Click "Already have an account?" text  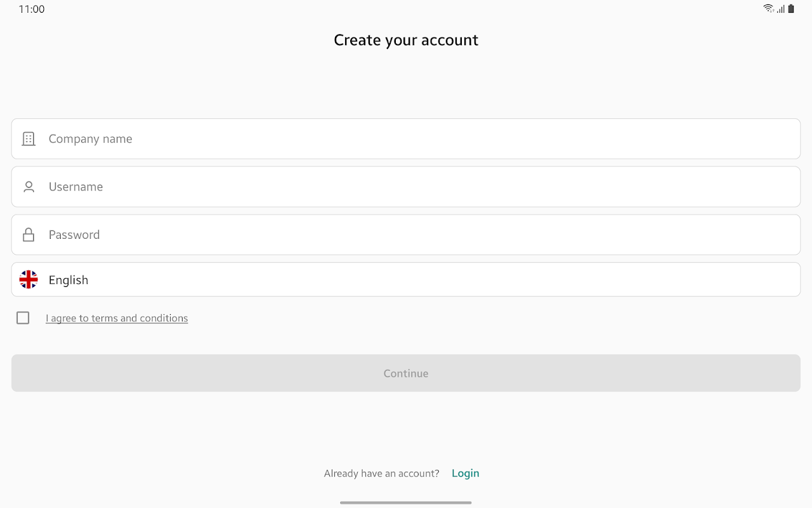[381, 473]
